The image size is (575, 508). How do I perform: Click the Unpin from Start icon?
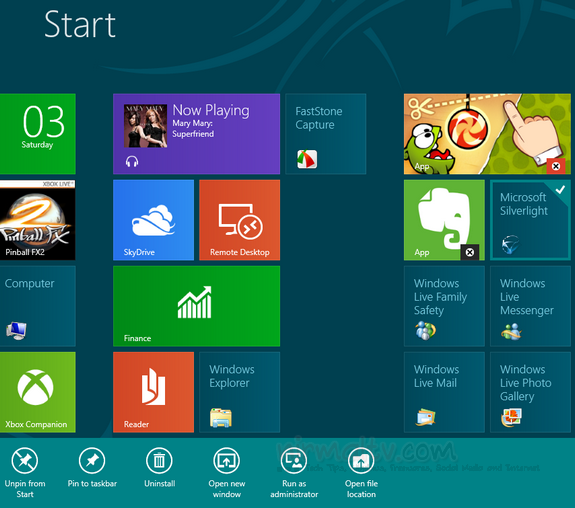point(25,460)
